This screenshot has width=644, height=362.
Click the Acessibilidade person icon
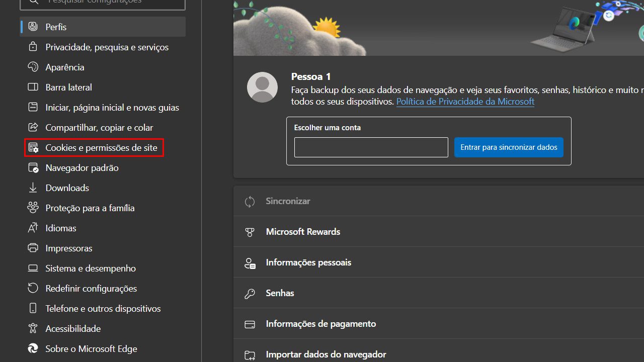click(x=33, y=328)
